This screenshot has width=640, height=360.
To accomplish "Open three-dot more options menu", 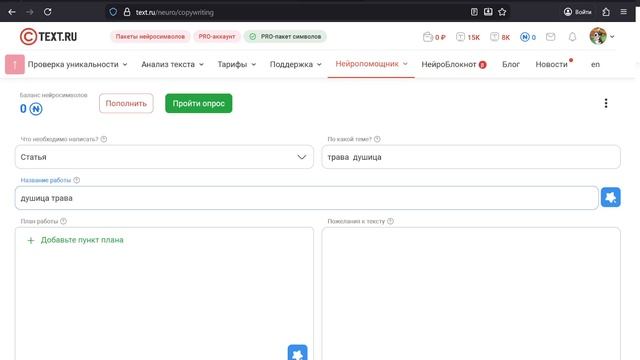I will click(606, 103).
